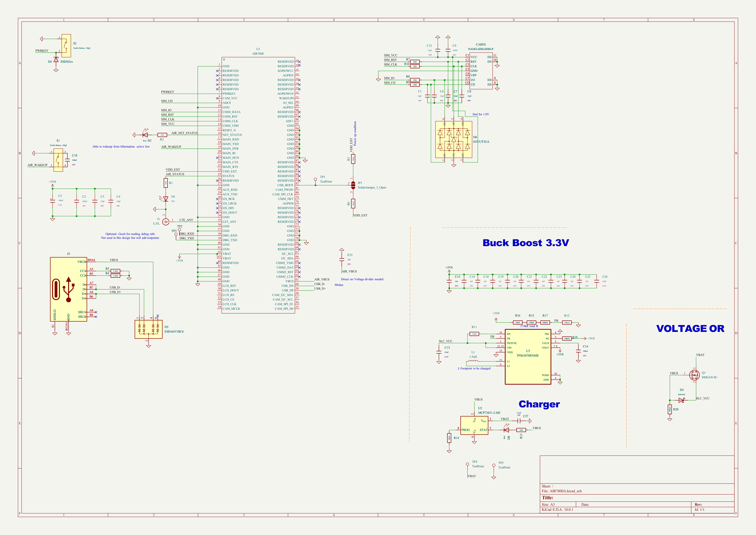Click the CARD1 NANO-SIM holder symbol
The image size is (756, 535).
pyautogui.click(x=481, y=71)
